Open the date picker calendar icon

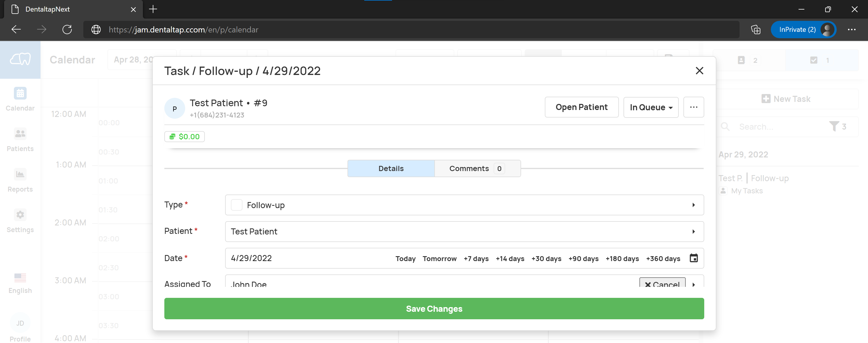pos(694,258)
